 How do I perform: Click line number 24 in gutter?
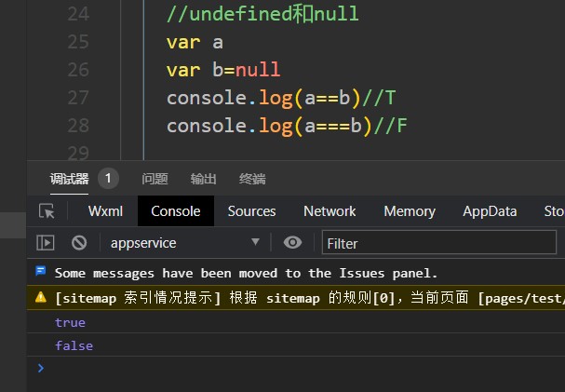(x=78, y=14)
